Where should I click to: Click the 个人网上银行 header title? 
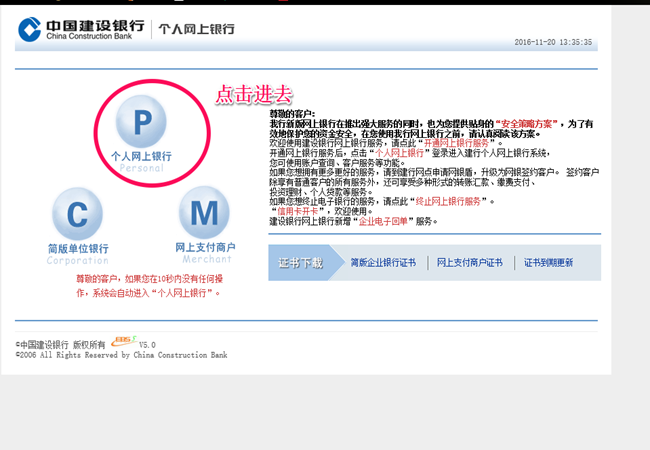click(196, 29)
